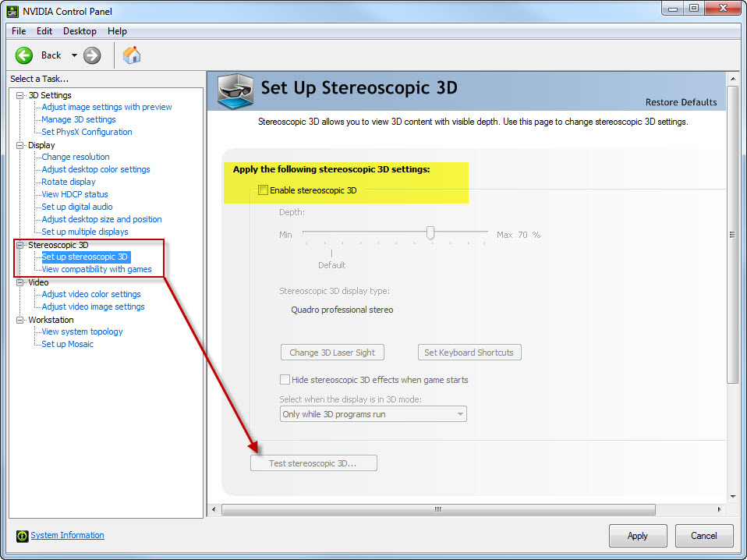Collapse the Video tree node
747x560 pixels.
(20, 282)
